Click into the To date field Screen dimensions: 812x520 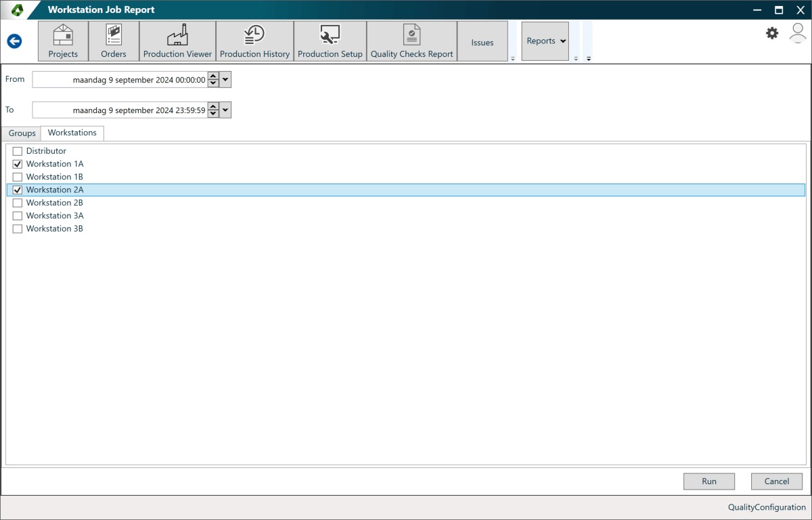click(x=120, y=110)
